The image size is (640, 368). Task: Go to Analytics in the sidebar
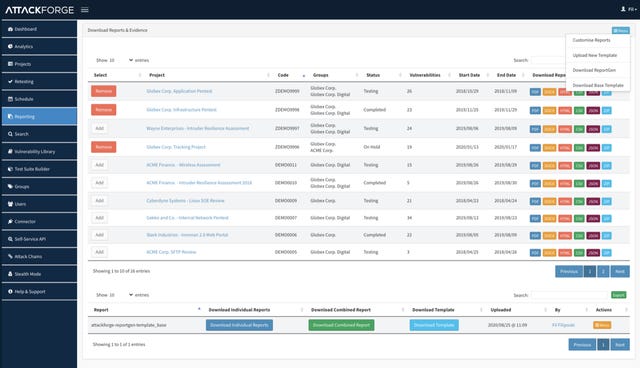point(39,47)
